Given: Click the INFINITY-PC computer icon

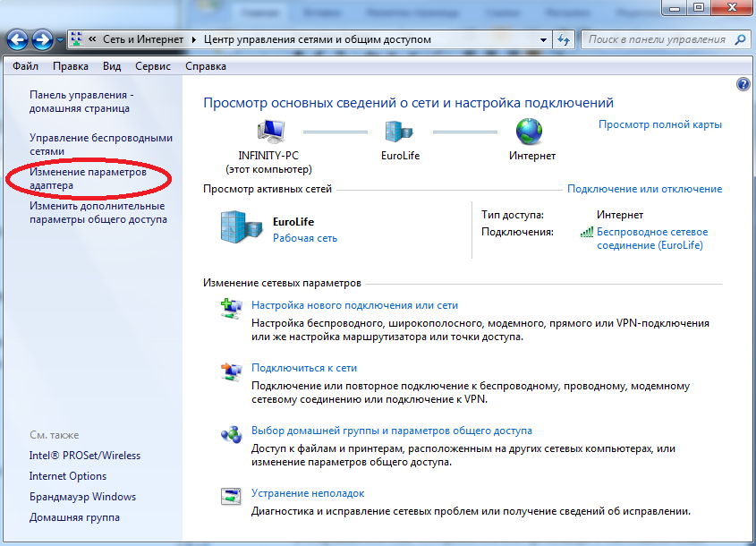Looking at the screenshot, I should (x=274, y=132).
